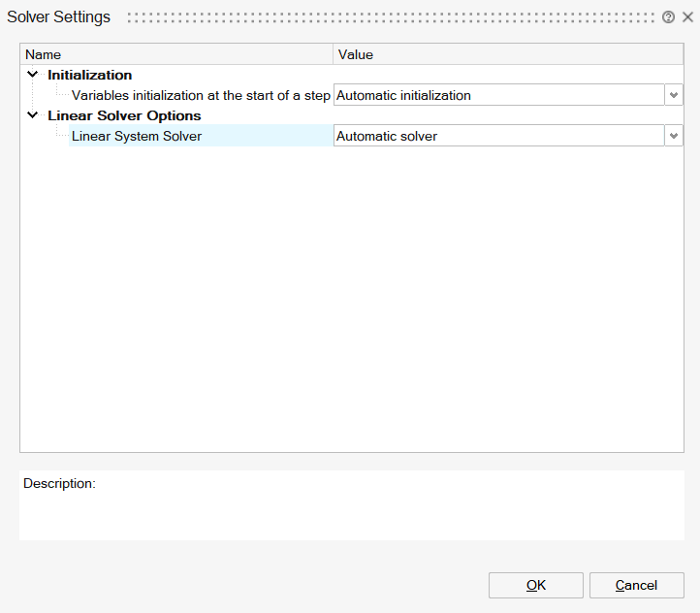Select Variables initialization at start of step row

pyautogui.click(x=201, y=95)
